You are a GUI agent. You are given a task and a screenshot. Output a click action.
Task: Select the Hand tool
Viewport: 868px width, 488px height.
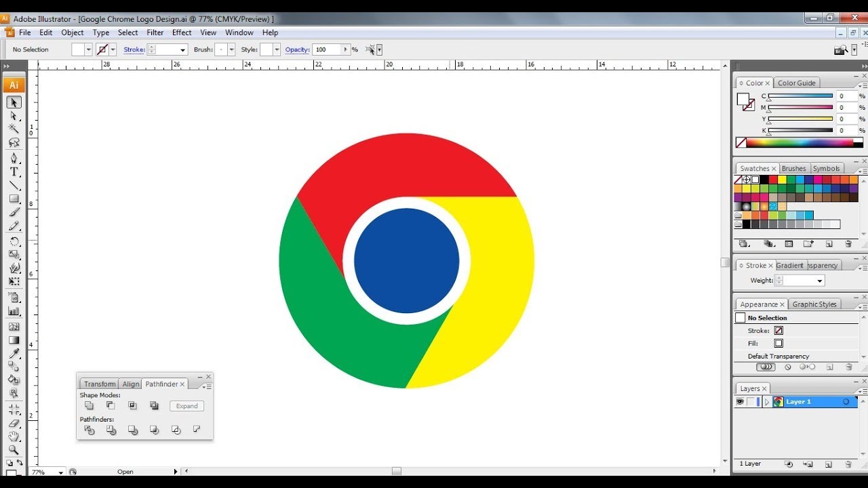click(x=14, y=436)
